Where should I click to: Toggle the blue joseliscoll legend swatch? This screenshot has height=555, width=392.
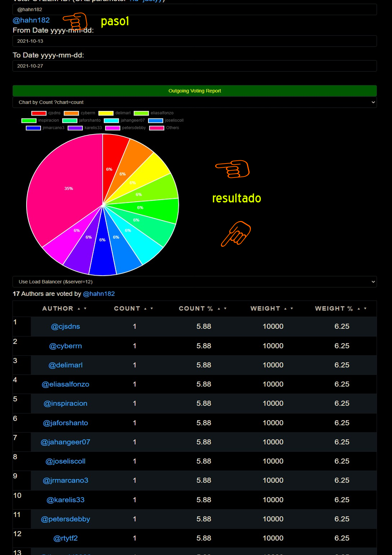pos(155,120)
